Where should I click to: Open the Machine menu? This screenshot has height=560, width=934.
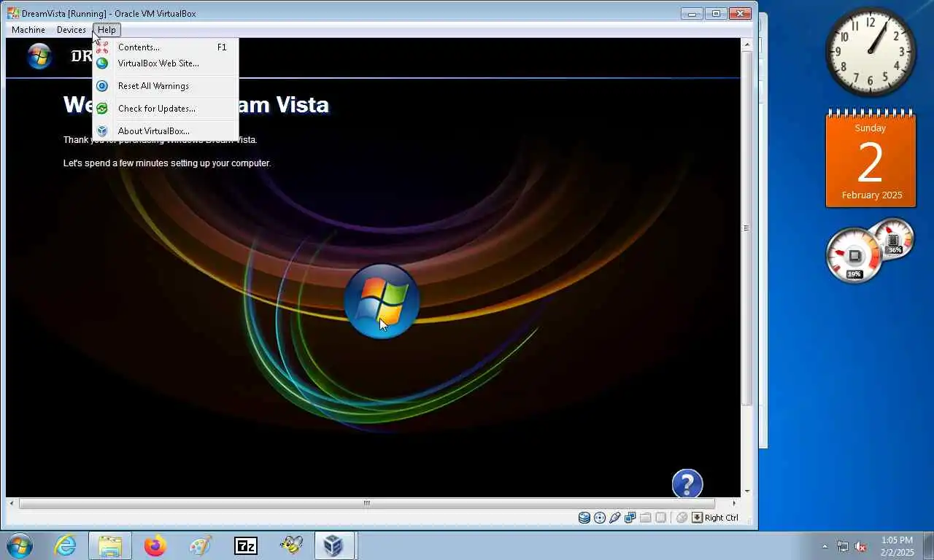click(x=28, y=30)
